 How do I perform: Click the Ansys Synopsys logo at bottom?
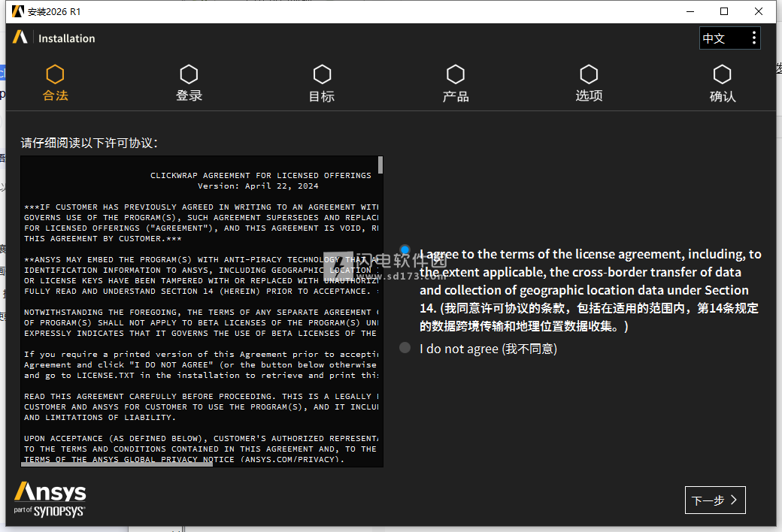tap(50, 499)
